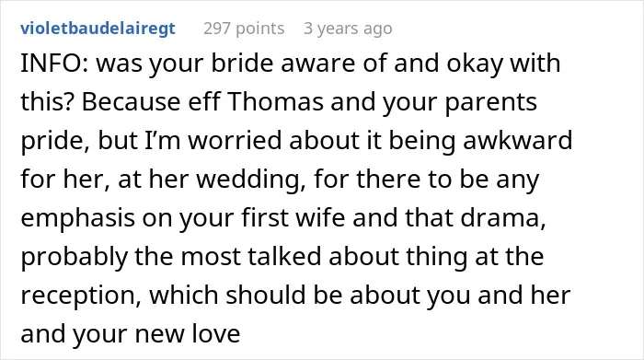This screenshot has height=360, width=644.
Task: Click the words first wife
Action: point(293,217)
